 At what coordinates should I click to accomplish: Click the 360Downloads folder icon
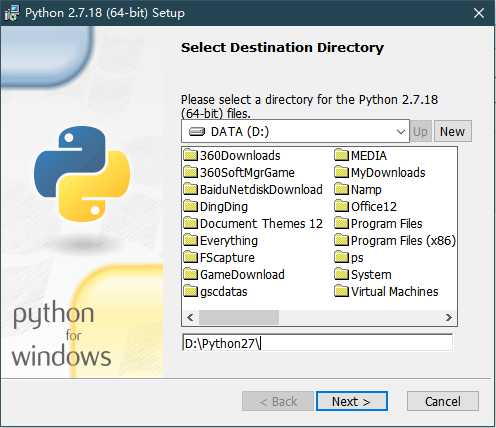point(191,155)
